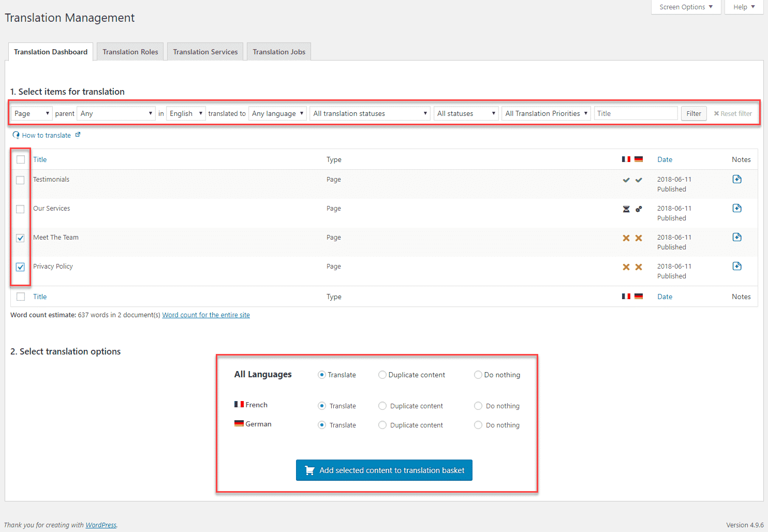Click German X status for Privacy Policy

(x=639, y=267)
